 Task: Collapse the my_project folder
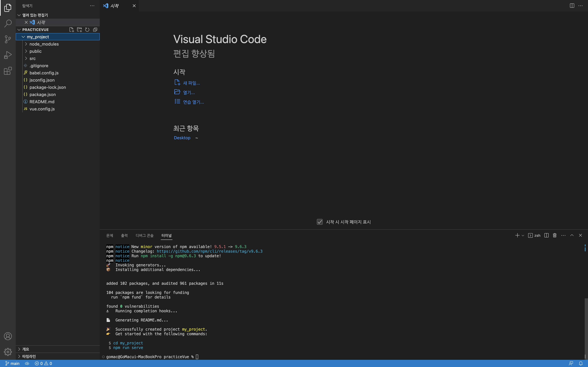pyautogui.click(x=23, y=37)
